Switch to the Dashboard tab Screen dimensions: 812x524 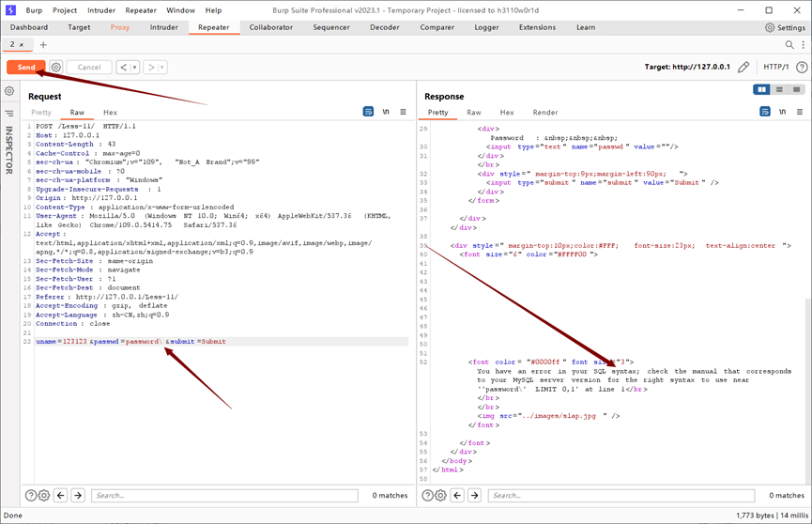point(29,27)
